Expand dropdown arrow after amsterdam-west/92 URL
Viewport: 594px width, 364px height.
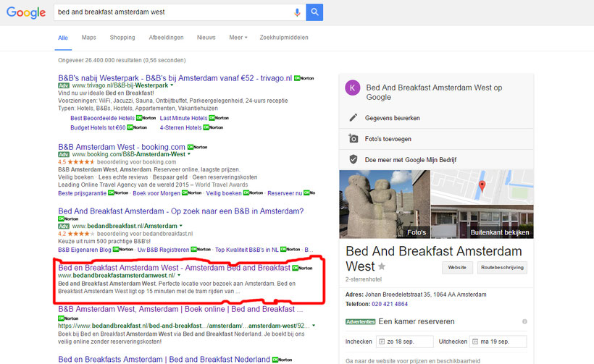point(314,326)
